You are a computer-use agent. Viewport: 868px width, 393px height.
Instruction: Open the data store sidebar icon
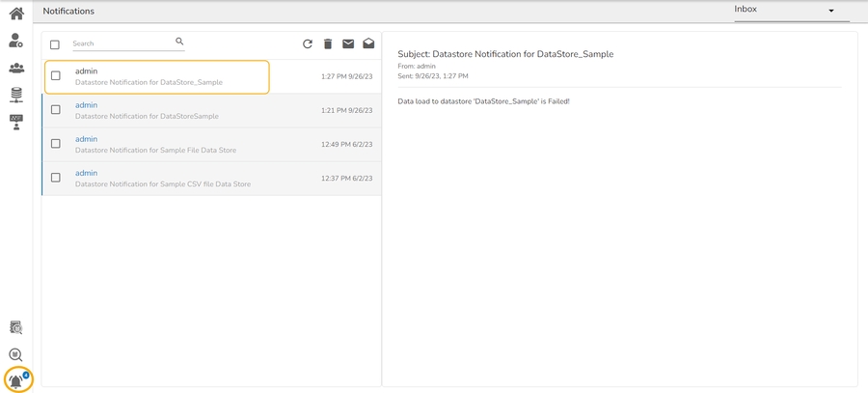click(16, 95)
